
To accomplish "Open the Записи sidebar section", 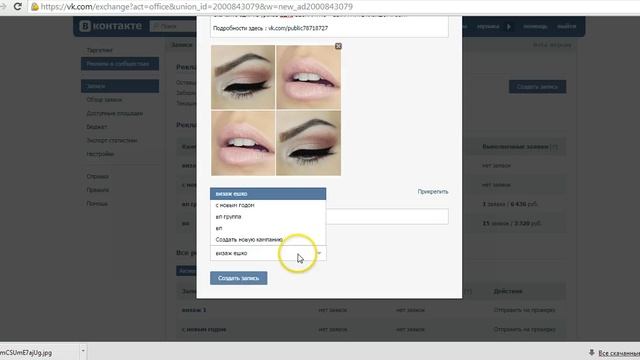I will (x=120, y=86).
